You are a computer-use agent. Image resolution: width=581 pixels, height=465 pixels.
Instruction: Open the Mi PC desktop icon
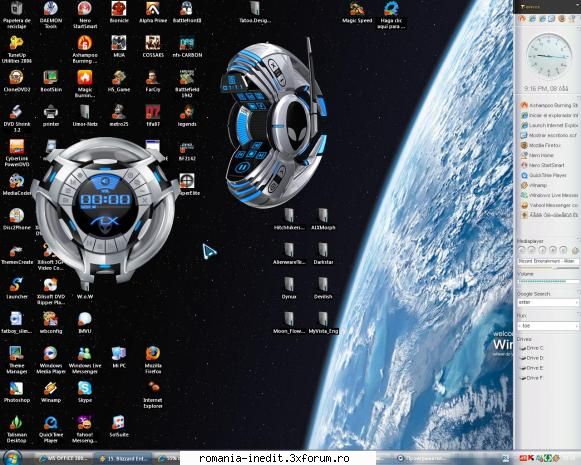119,357
